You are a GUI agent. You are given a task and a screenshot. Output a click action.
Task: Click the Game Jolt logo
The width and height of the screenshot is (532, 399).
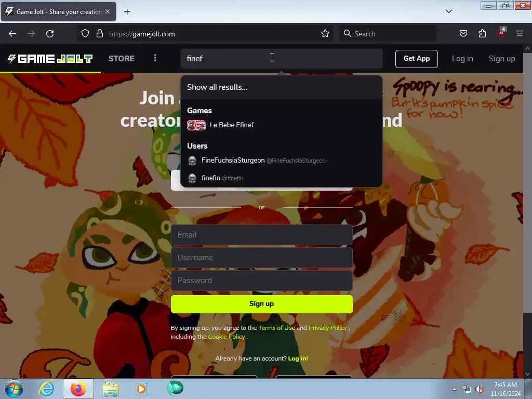coord(50,59)
